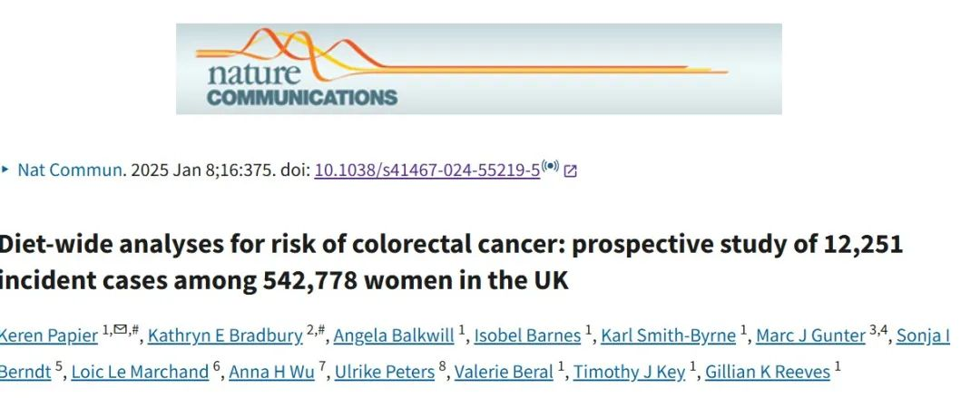Click the Nature Communications journal banner

(478, 69)
